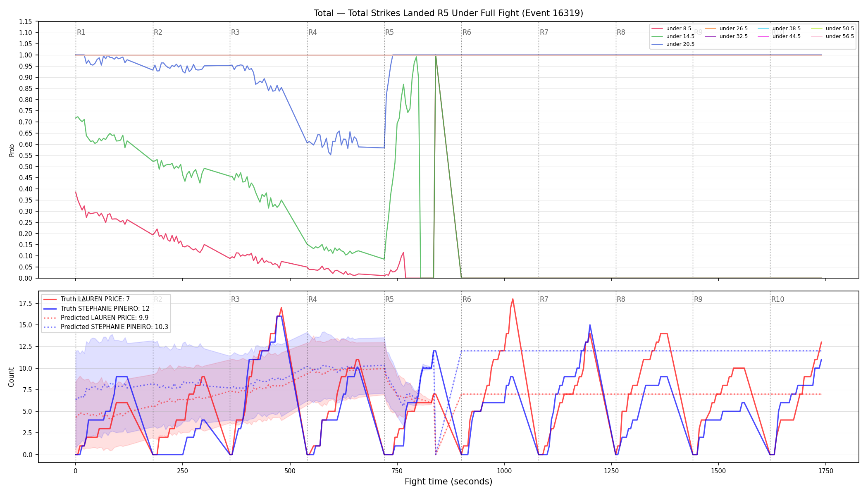The height and width of the screenshot is (496, 868).
Task: Select 'Truth LAUREN PRICE: 7' legend entry
Action: click(x=95, y=299)
